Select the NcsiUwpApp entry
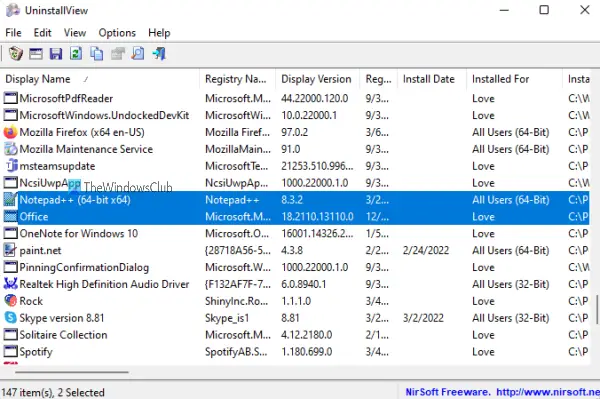This screenshot has width=600, height=399. (50, 183)
